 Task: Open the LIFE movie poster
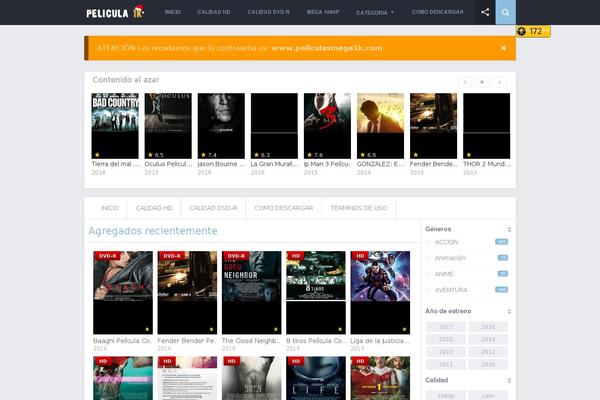[x=316, y=378]
